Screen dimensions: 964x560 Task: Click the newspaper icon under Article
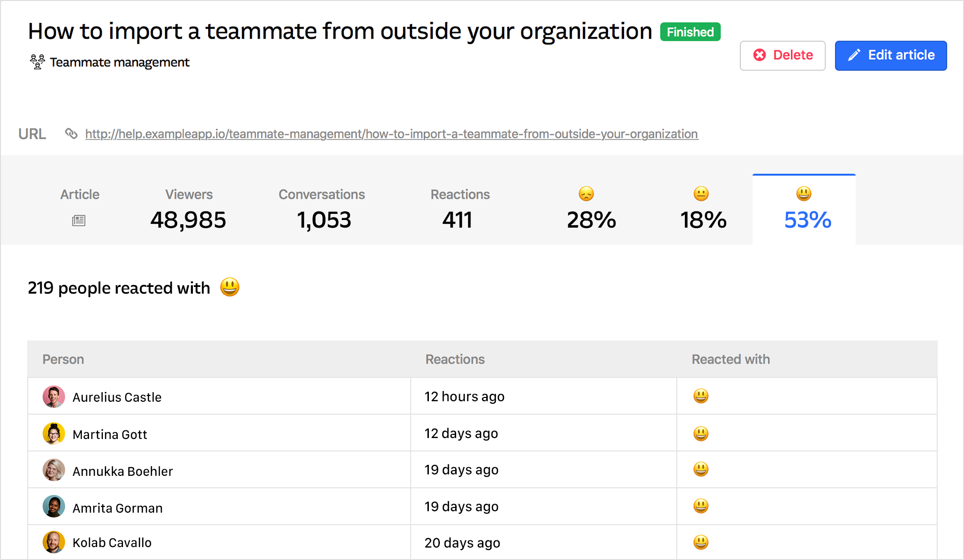point(79,220)
